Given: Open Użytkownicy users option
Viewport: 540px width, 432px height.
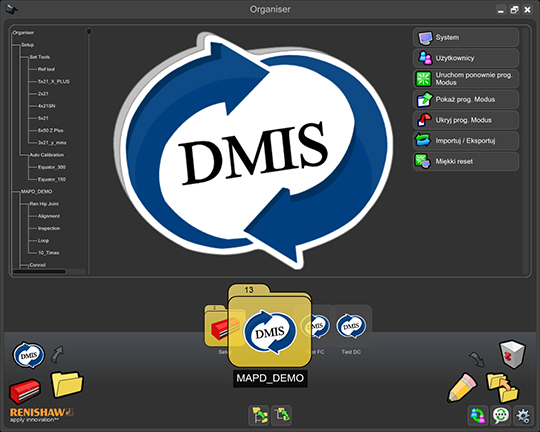Looking at the screenshot, I should pyautogui.click(x=466, y=58).
